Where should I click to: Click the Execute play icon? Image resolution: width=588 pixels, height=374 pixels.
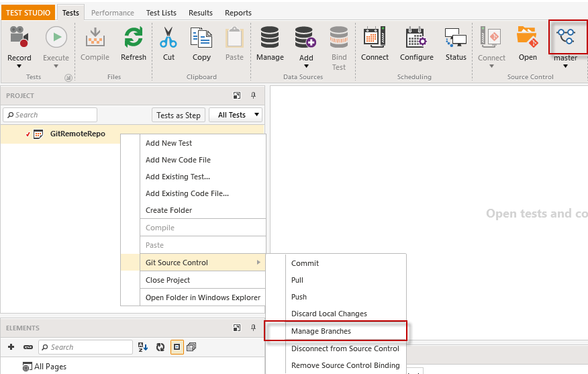56,37
